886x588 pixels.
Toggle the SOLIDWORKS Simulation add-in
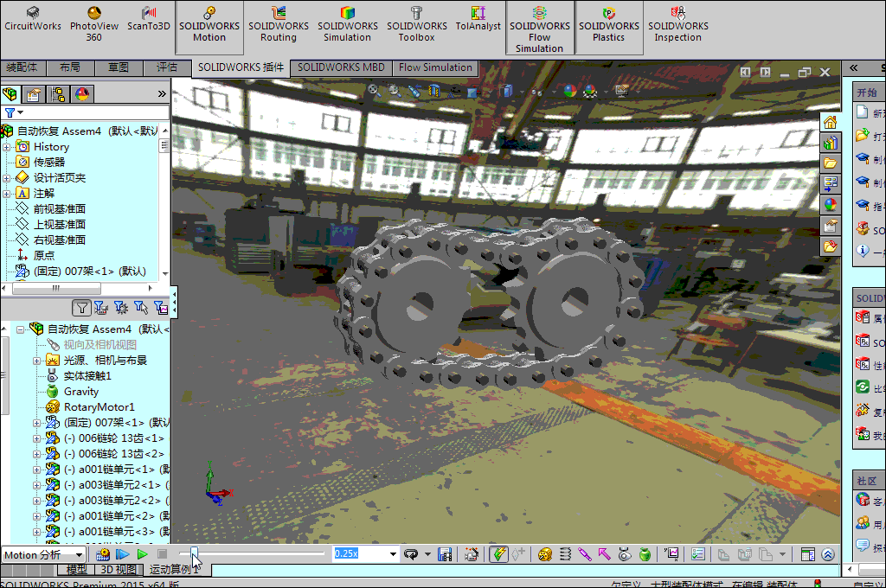click(x=348, y=24)
